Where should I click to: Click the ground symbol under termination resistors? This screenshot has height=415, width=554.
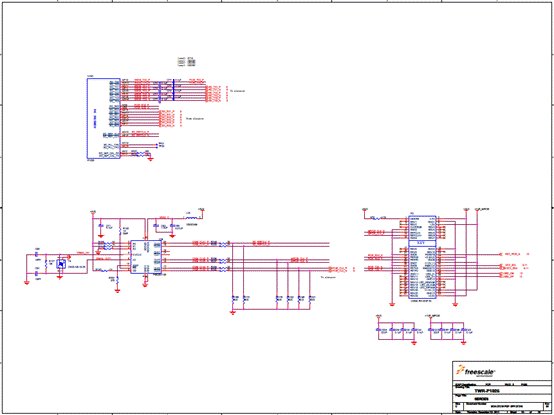(x=232, y=313)
